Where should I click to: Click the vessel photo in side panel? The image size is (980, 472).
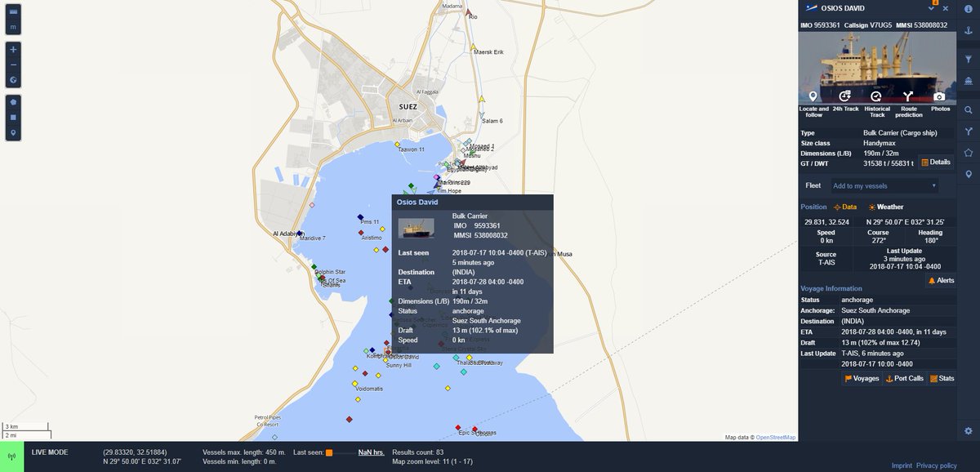coord(877,68)
